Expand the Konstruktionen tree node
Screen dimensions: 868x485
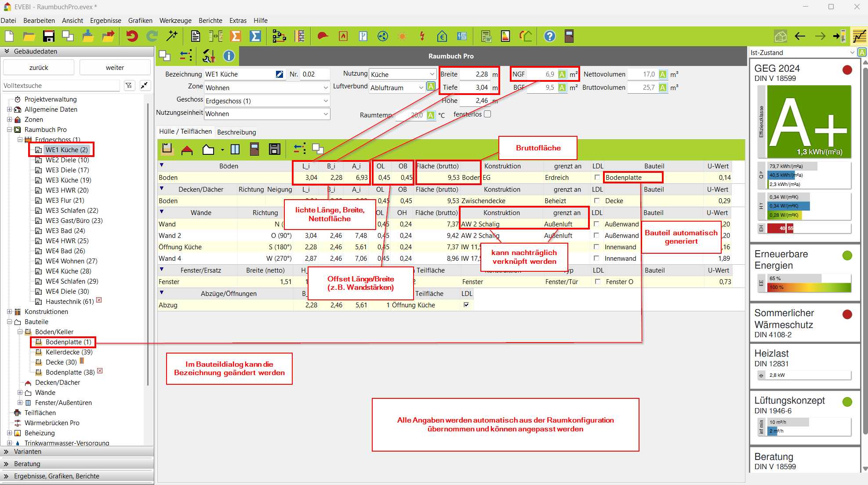[9, 312]
